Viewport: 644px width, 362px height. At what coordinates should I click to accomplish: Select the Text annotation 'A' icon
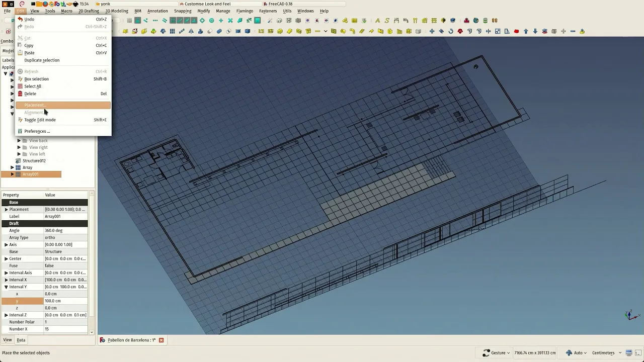point(377,21)
